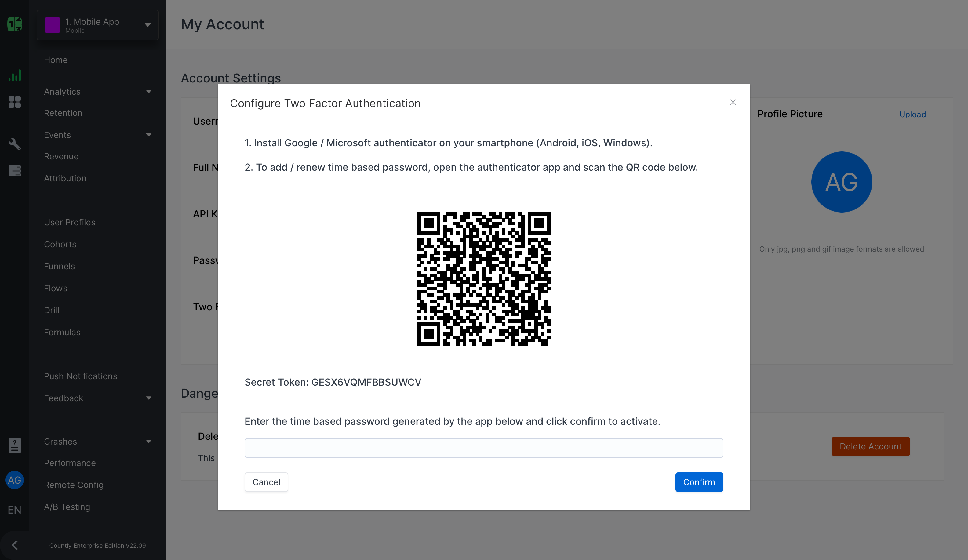Click the Analytics sidebar label

[62, 91]
